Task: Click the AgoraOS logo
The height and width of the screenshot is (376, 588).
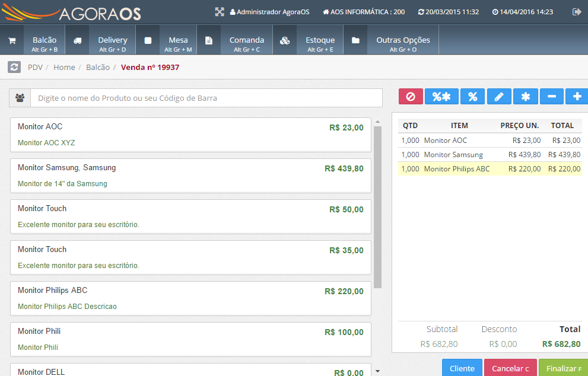Action: pos(71,12)
